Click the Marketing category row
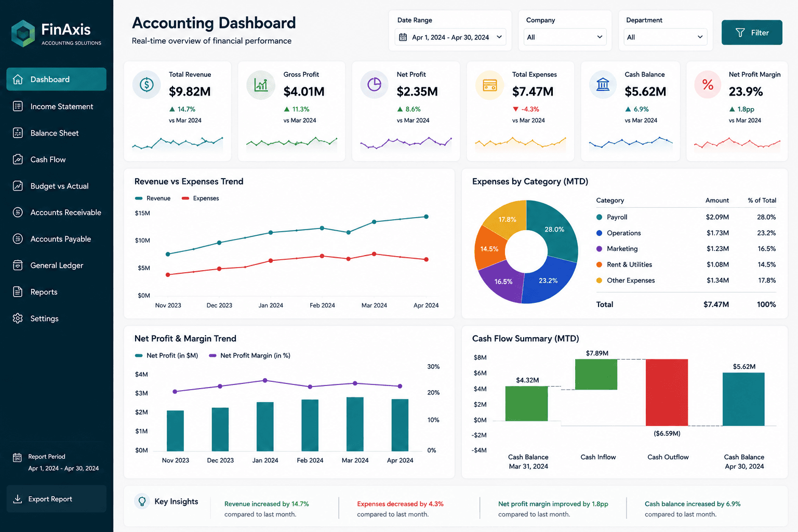Viewport: 798px width, 532px height. 686,249
